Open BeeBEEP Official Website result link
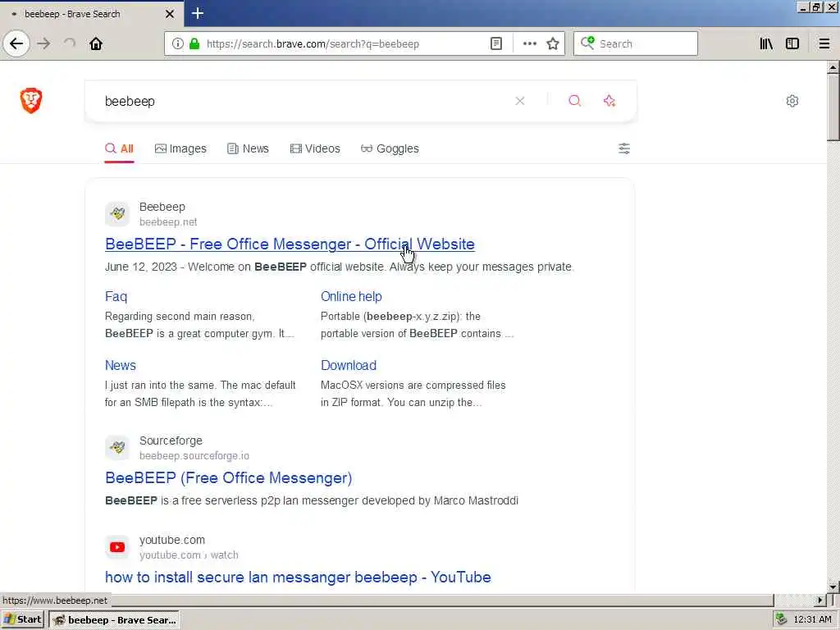 pyautogui.click(x=290, y=244)
